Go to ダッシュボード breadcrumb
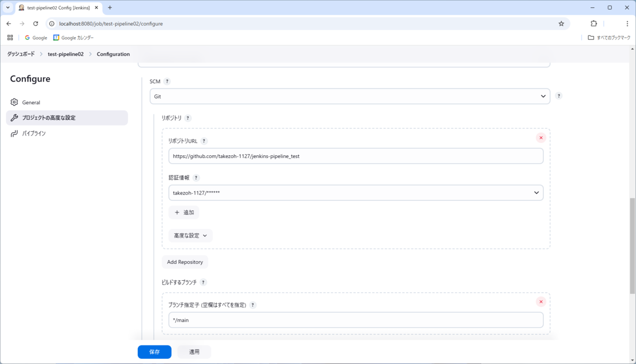 click(x=21, y=54)
